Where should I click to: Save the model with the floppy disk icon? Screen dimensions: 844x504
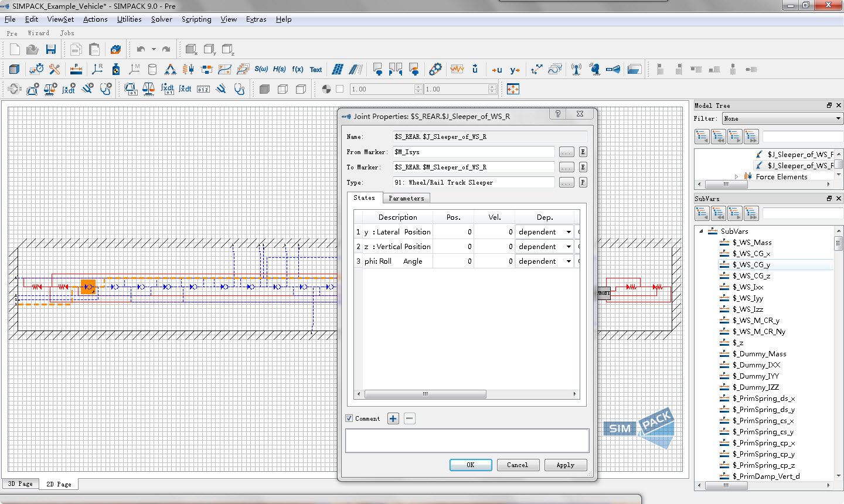(x=51, y=50)
